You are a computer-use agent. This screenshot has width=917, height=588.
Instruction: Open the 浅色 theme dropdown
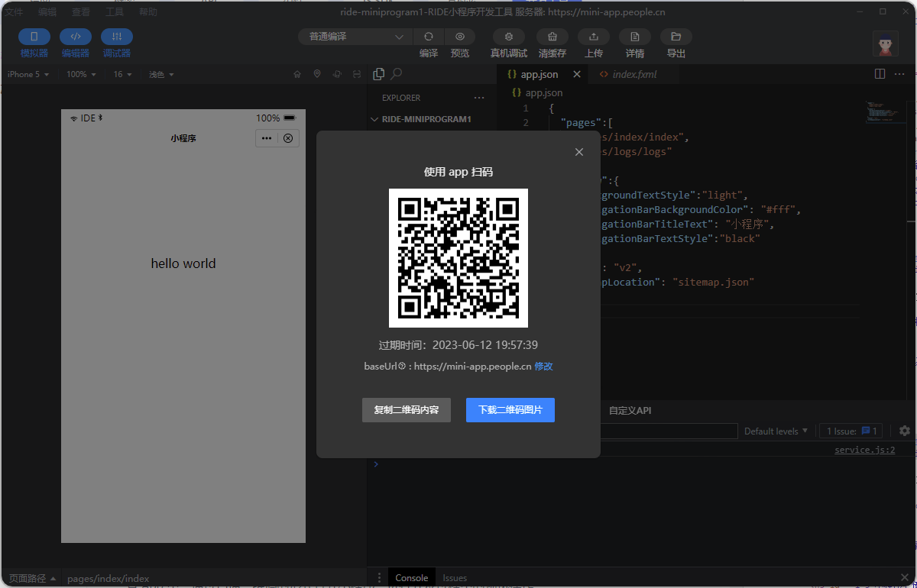click(x=161, y=75)
